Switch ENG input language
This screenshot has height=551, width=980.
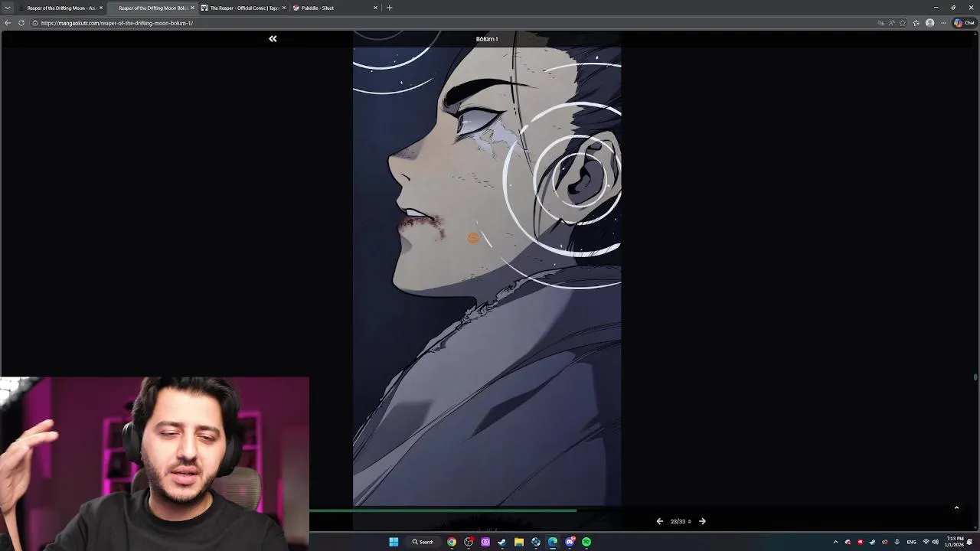point(911,542)
